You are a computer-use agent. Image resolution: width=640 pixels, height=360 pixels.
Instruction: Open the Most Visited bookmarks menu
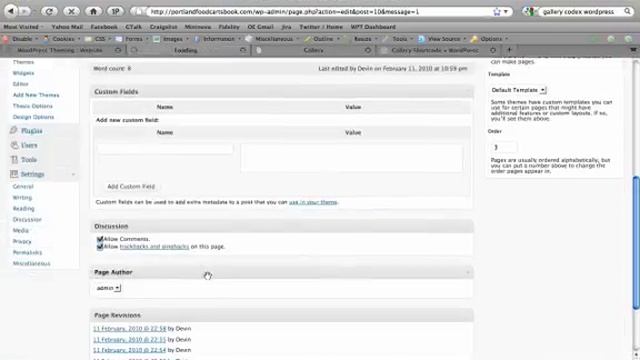click(x=23, y=27)
